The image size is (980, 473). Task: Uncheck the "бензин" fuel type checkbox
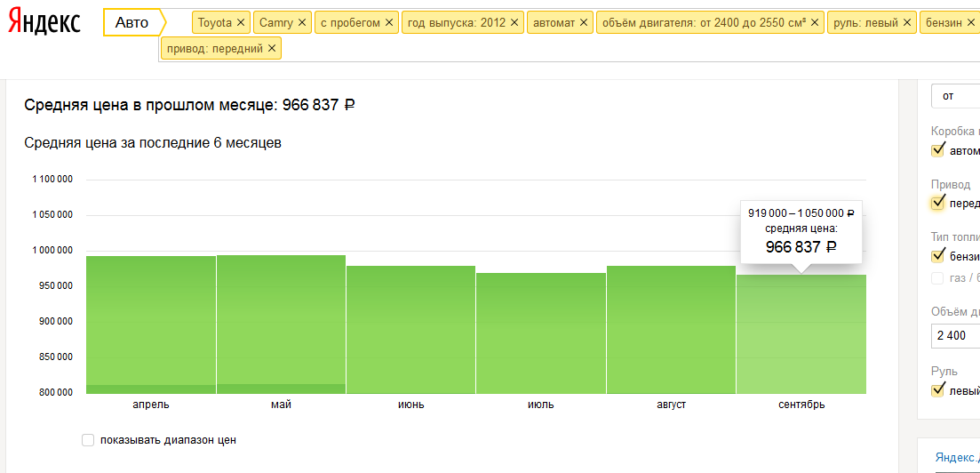pos(937,256)
